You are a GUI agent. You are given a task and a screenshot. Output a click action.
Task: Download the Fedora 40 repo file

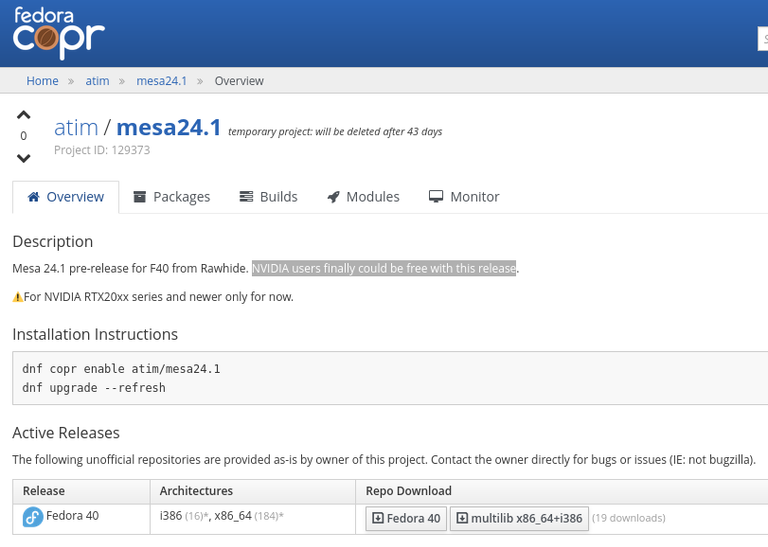[406, 518]
